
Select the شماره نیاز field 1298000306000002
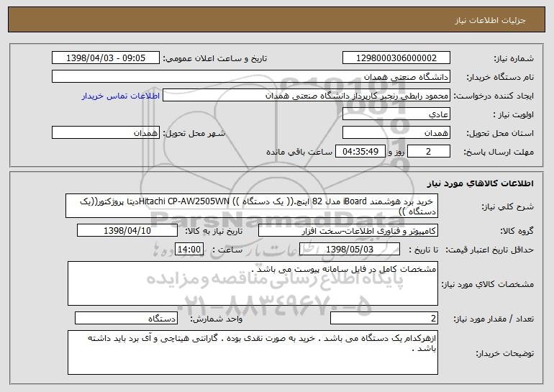(x=396, y=58)
